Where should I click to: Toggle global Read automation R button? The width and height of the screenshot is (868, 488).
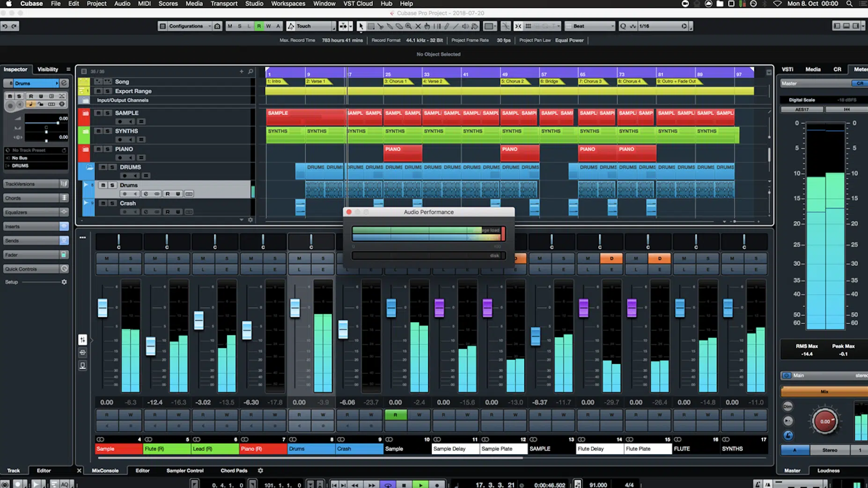point(258,26)
